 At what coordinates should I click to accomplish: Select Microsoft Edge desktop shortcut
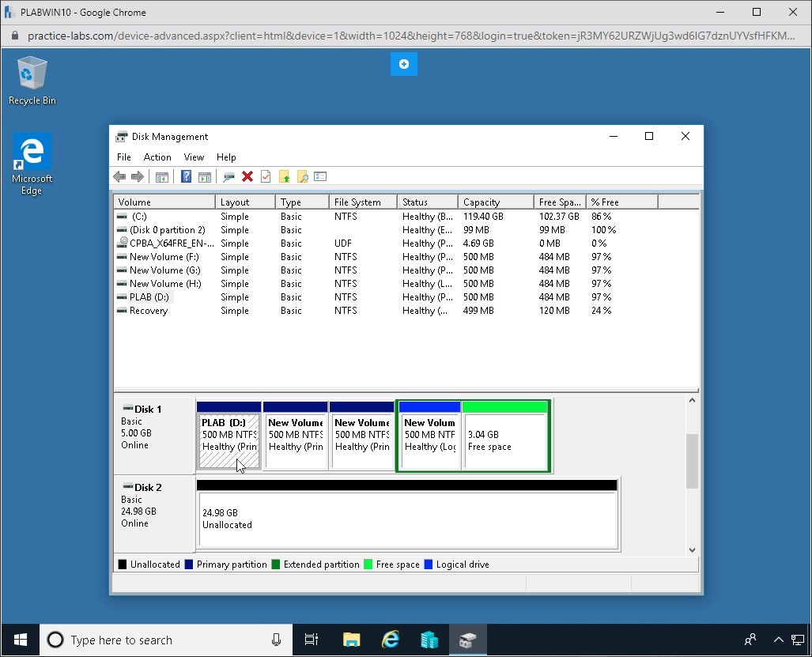click(x=32, y=164)
